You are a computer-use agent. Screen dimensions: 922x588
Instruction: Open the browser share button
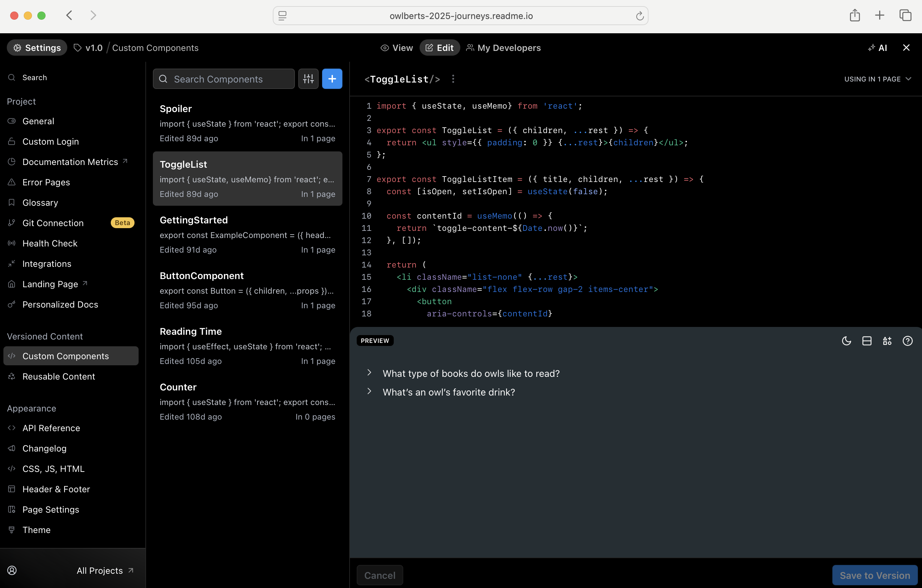pyautogui.click(x=855, y=15)
